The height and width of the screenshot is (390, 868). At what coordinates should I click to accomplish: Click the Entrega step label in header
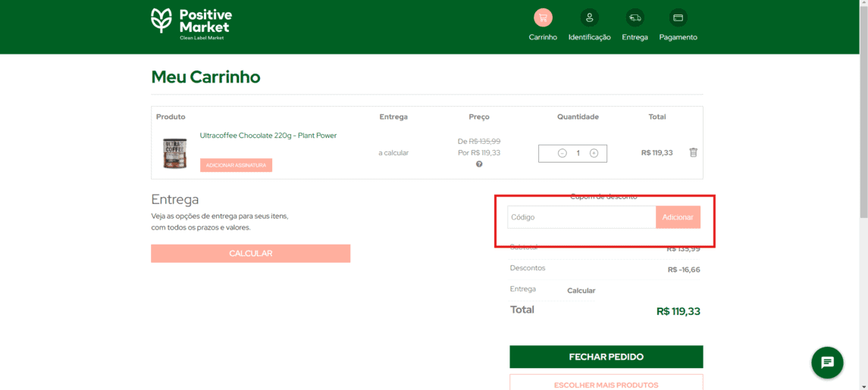(635, 38)
